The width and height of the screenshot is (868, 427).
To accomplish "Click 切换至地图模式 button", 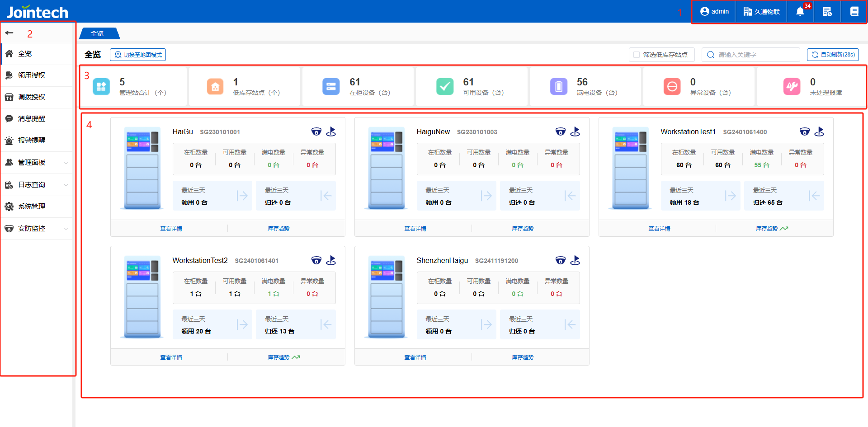I will coord(138,55).
